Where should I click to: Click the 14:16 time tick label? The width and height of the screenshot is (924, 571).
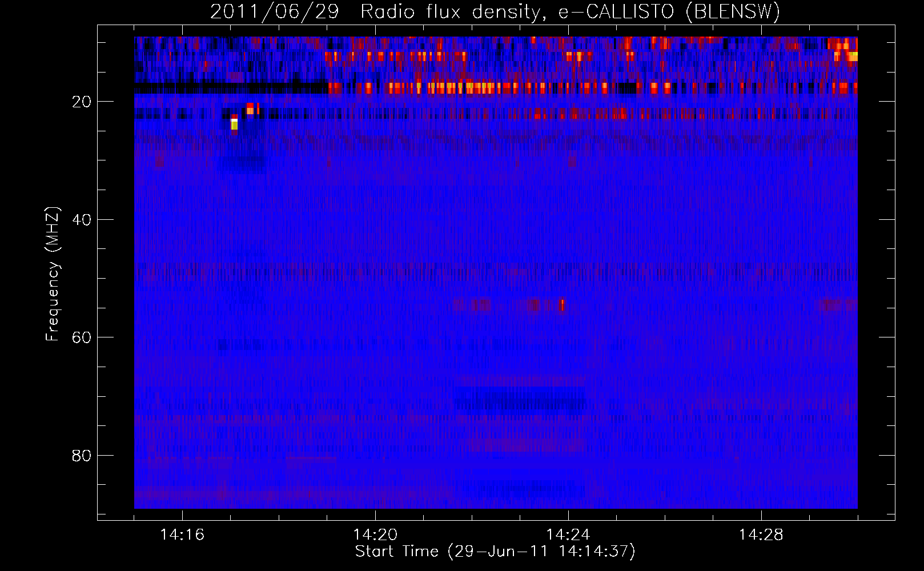[182, 534]
